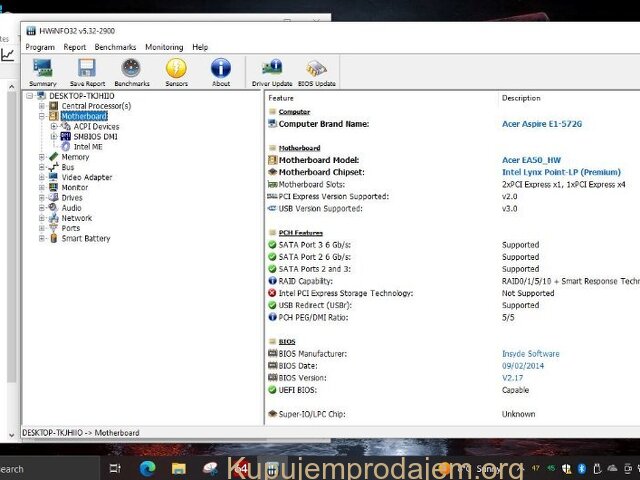Open the Sensors lightning icon
Image resolution: width=640 pixels, height=480 pixels.
pyautogui.click(x=176, y=70)
